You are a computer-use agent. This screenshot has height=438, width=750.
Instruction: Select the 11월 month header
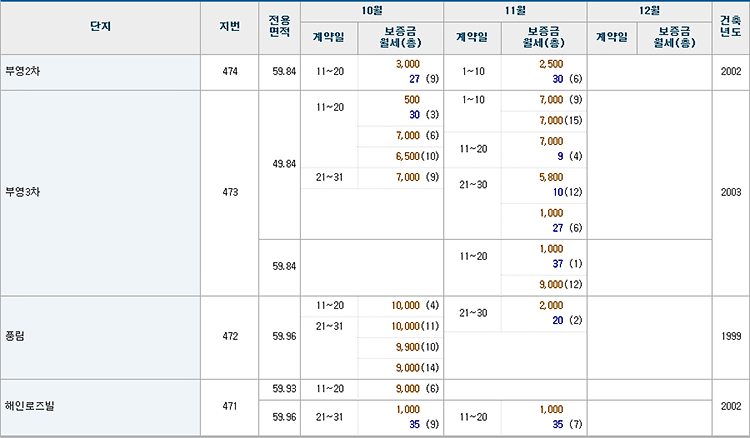pos(515,11)
